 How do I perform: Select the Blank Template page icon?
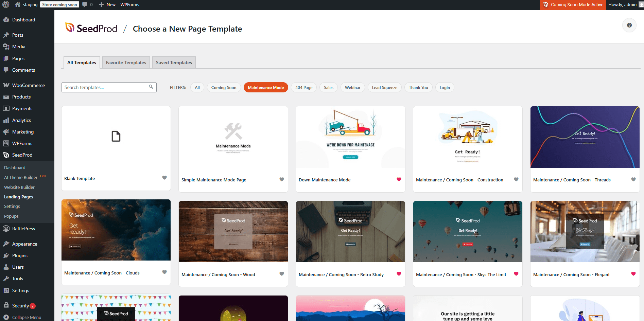coord(116,137)
